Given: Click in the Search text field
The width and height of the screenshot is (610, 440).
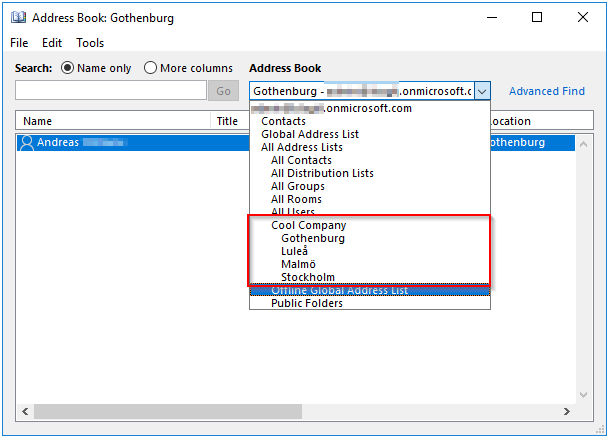Looking at the screenshot, I should tap(110, 91).
